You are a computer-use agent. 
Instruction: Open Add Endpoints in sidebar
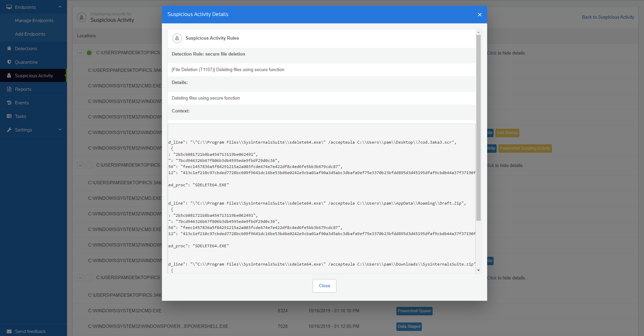30,34
